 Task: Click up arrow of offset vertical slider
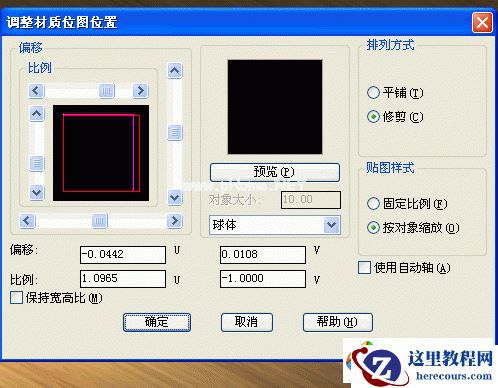tap(175, 71)
